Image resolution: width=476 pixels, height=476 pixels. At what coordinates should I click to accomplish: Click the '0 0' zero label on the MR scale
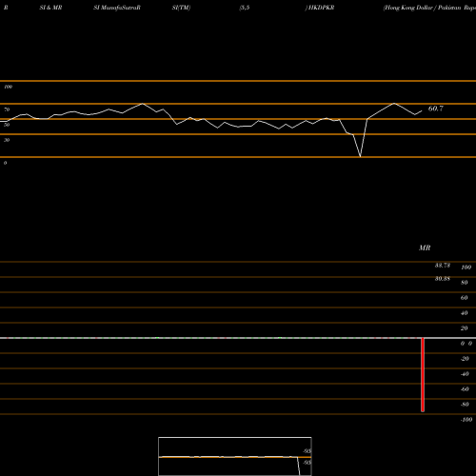(x=466, y=344)
